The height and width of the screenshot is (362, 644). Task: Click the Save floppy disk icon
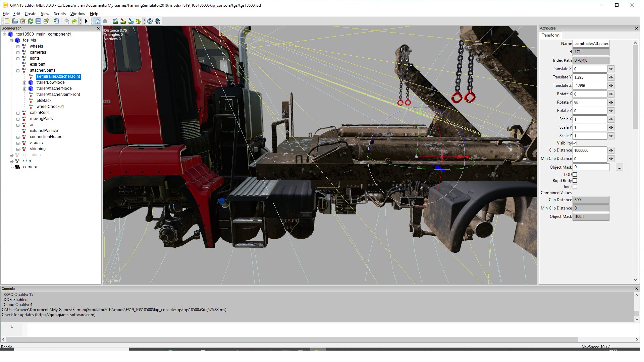[38, 21]
